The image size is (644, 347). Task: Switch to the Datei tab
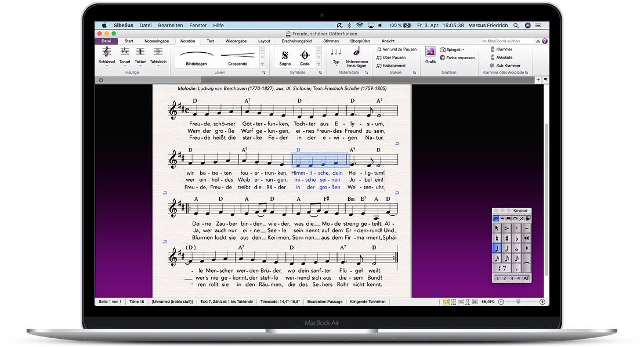pyautogui.click(x=106, y=41)
